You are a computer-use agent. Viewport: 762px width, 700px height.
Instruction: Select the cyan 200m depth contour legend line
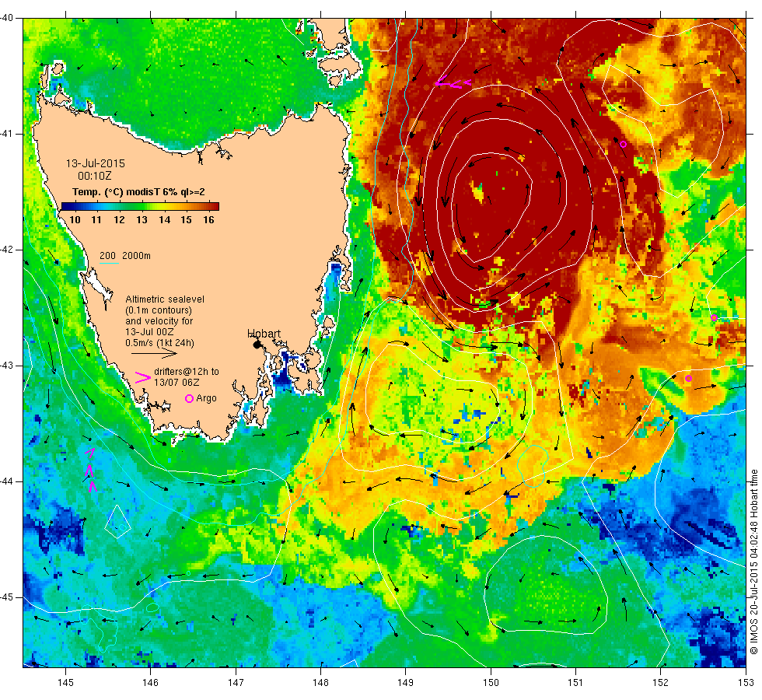click(x=109, y=264)
